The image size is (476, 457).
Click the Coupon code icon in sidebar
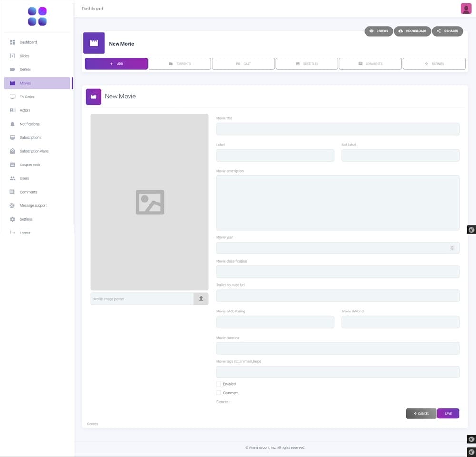(x=13, y=165)
